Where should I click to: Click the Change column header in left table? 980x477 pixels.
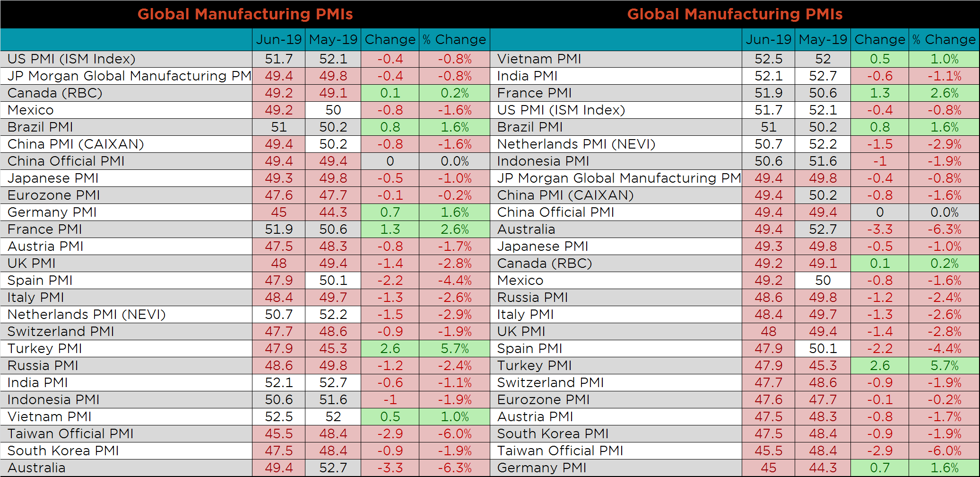[390, 40]
